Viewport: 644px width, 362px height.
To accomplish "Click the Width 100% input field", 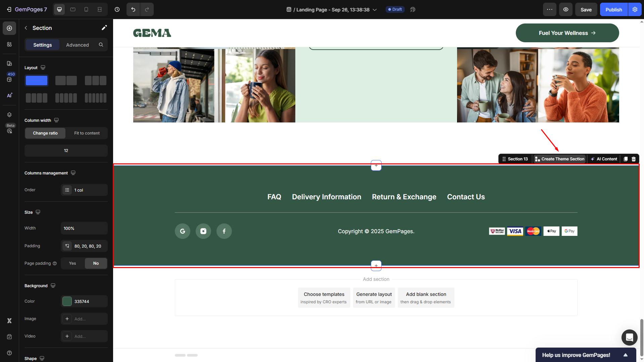I will tap(84, 228).
